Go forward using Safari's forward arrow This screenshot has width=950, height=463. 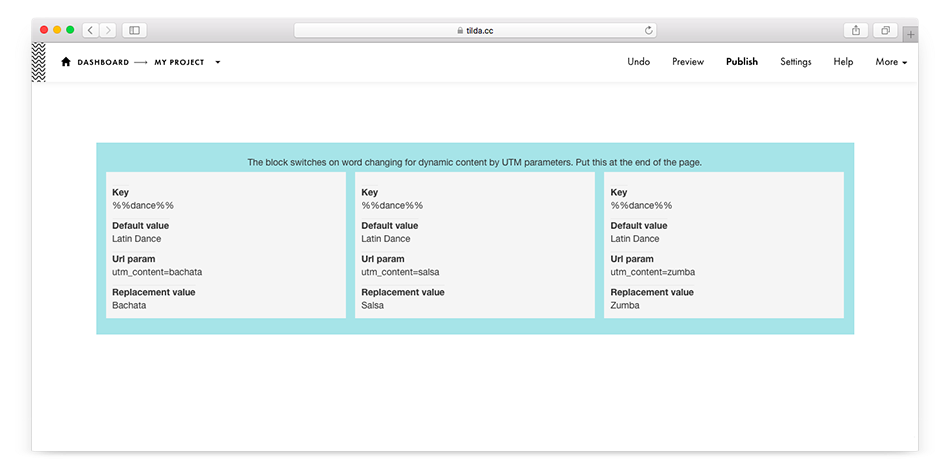107,31
